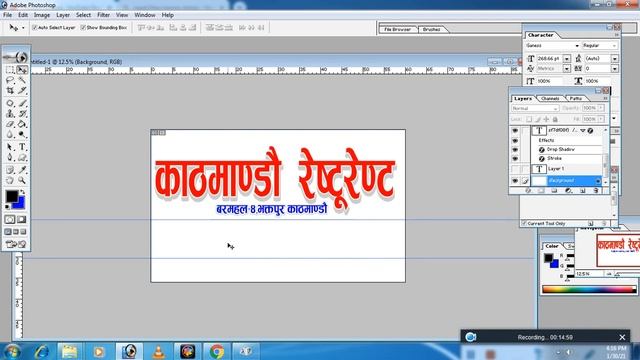This screenshot has width=640, height=360.
Task: Switch to the Paths tab
Action: pyautogui.click(x=576, y=98)
